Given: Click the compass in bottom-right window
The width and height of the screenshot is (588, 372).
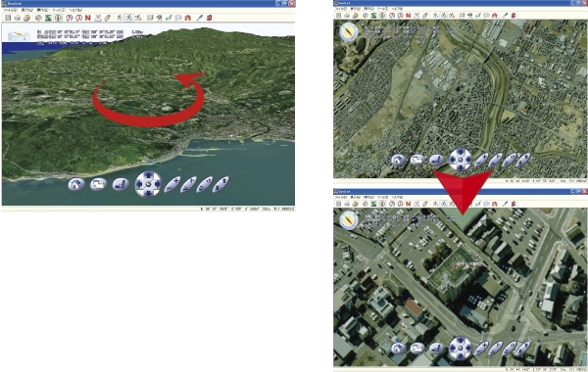Looking at the screenshot, I should [x=349, y=220].
